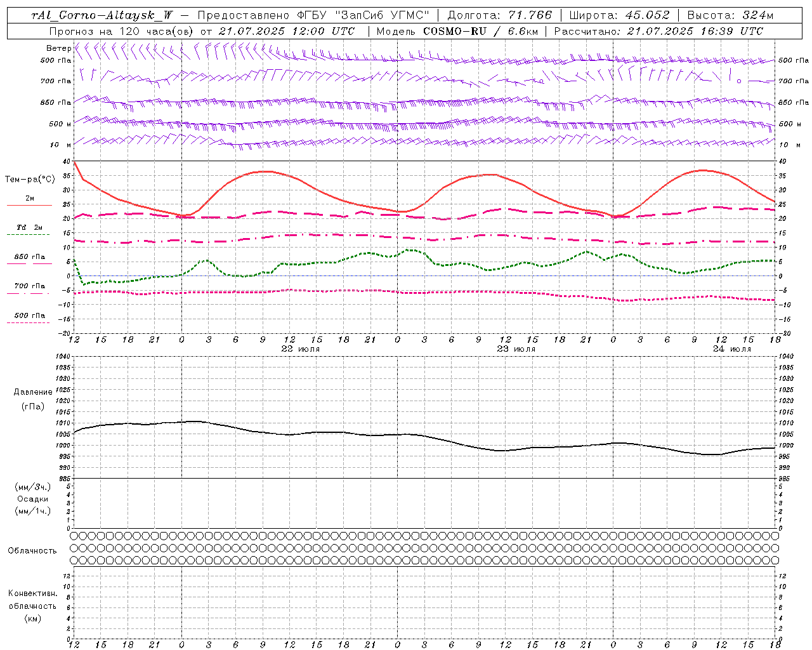Click the forecast start 21.07.2025 12:00 UTC
Screen dimensions: 812x650
[287, 31]
